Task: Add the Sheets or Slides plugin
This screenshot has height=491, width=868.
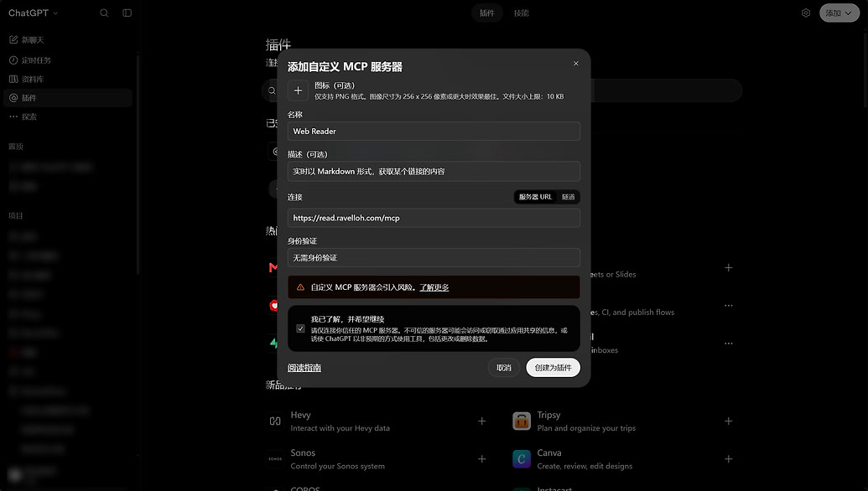Action: pyautogui.click(x=729, y=268)
